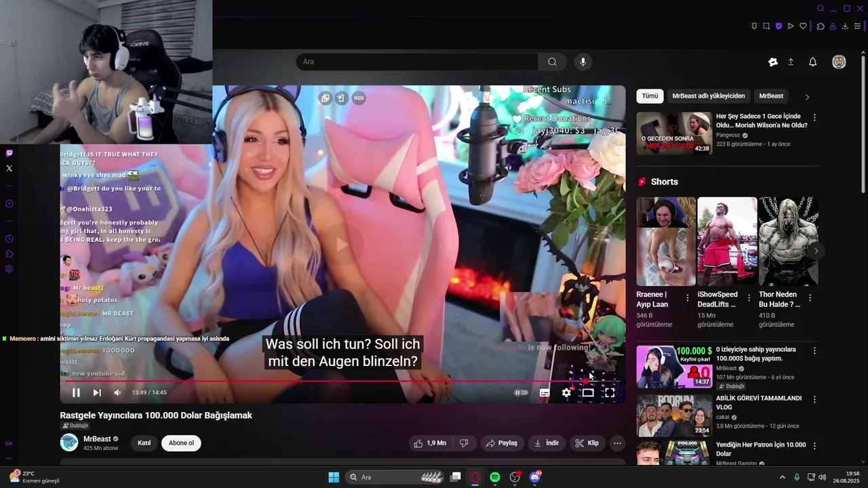Viewport: 868px width, 488px height.
Task: Bookmark the page with heart icon
Action: point(803,26)
